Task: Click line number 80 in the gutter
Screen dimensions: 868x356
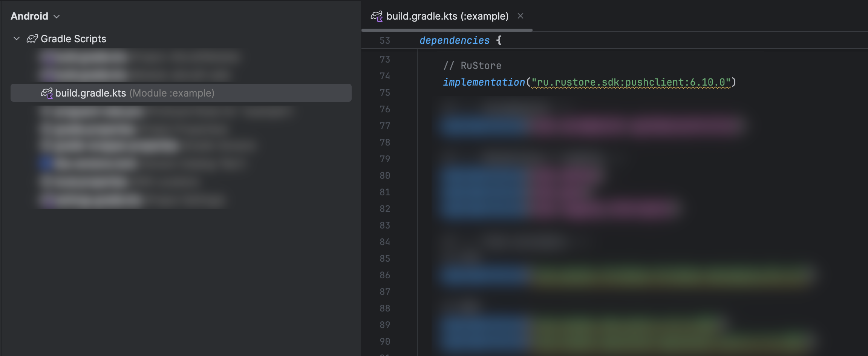Action: coord(384,176)
